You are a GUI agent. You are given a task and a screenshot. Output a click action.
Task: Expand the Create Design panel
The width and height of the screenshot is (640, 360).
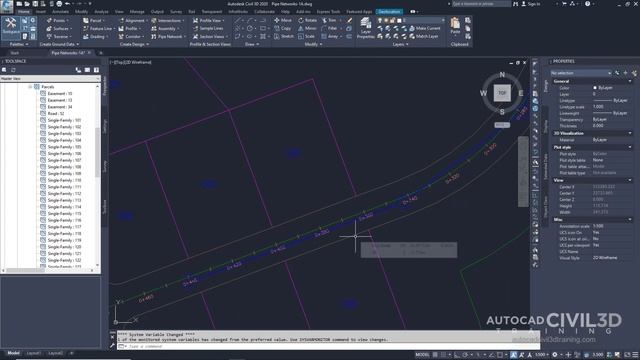pos(134,44)
